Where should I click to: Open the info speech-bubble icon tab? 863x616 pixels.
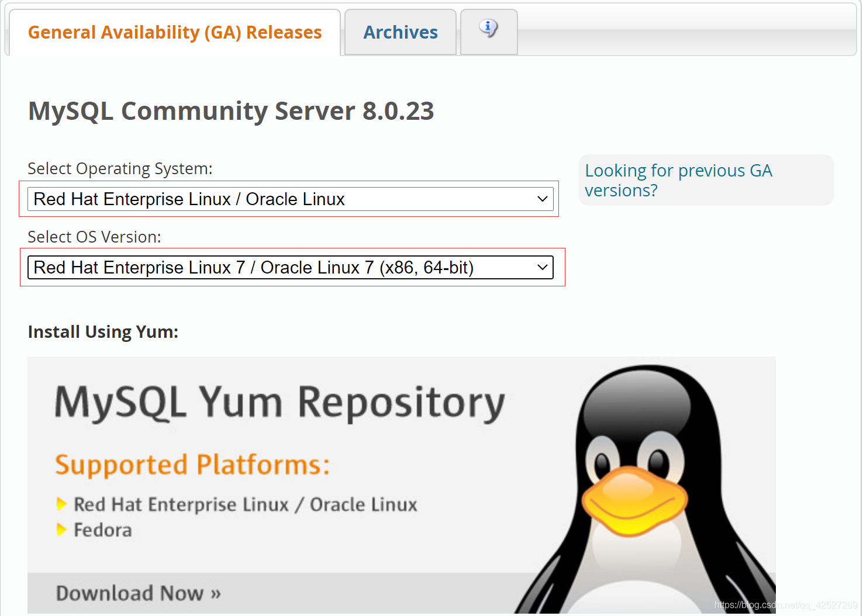(489, 32)
